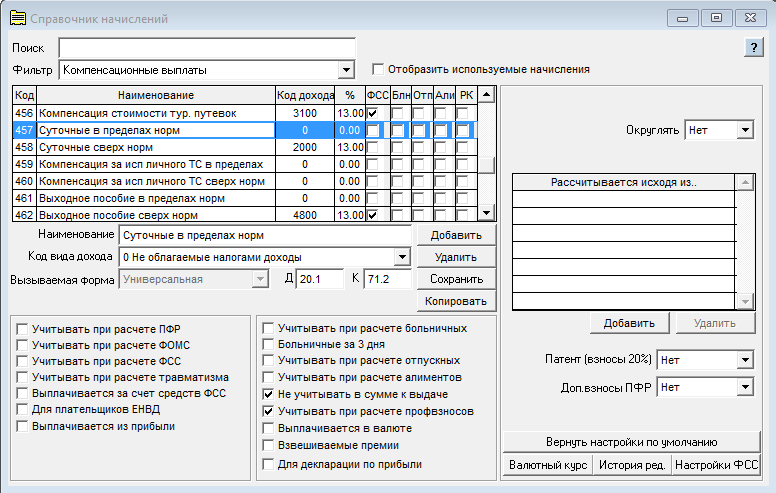Enable Учитывать при расчете больничных
This screenshot has width=776, height=493.
(x=268, y=328)
